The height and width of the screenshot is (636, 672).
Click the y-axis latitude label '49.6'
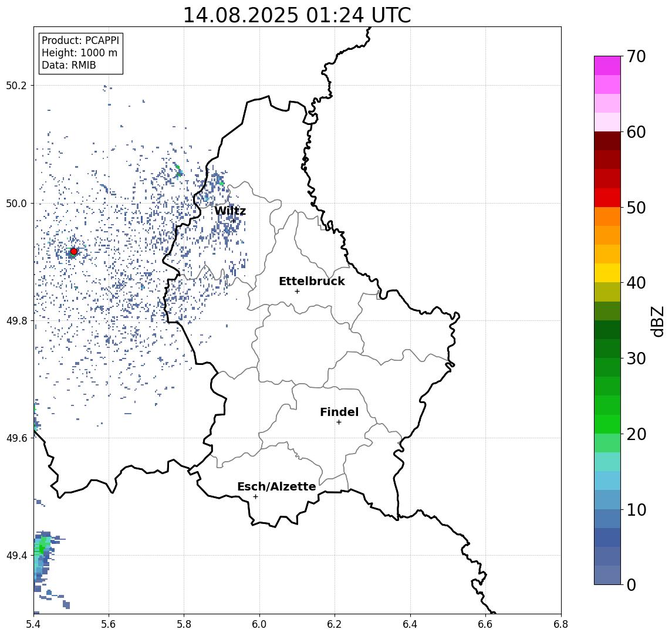point(16,438)
